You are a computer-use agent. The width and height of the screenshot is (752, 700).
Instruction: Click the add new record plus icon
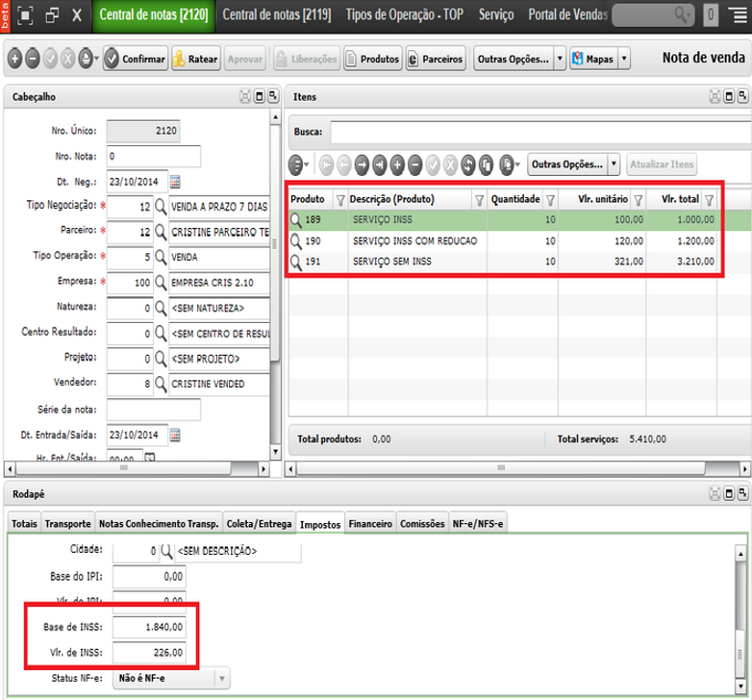pos(14,59)
